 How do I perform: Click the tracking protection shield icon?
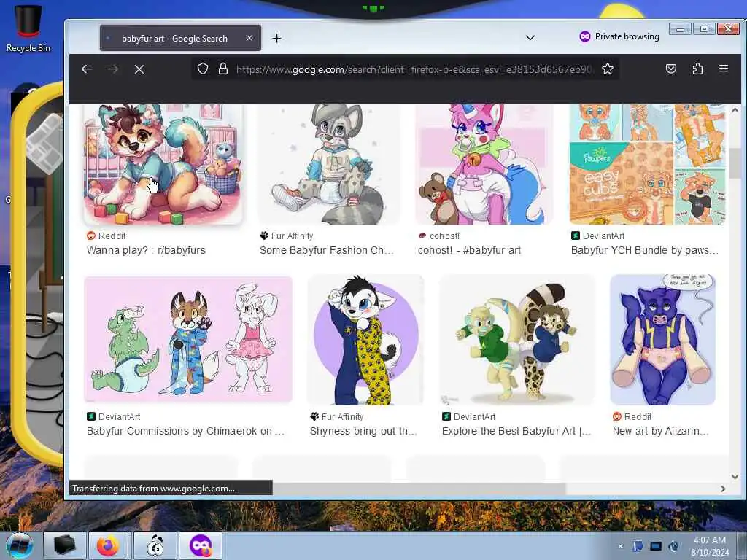(203, 69)
